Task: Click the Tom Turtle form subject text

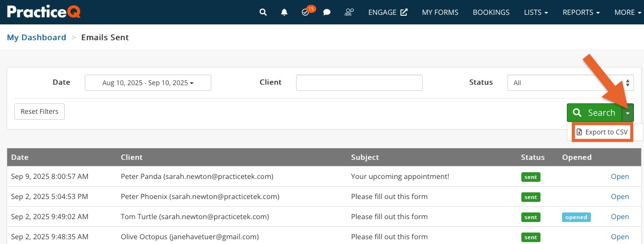Action: tap(390, 217)
